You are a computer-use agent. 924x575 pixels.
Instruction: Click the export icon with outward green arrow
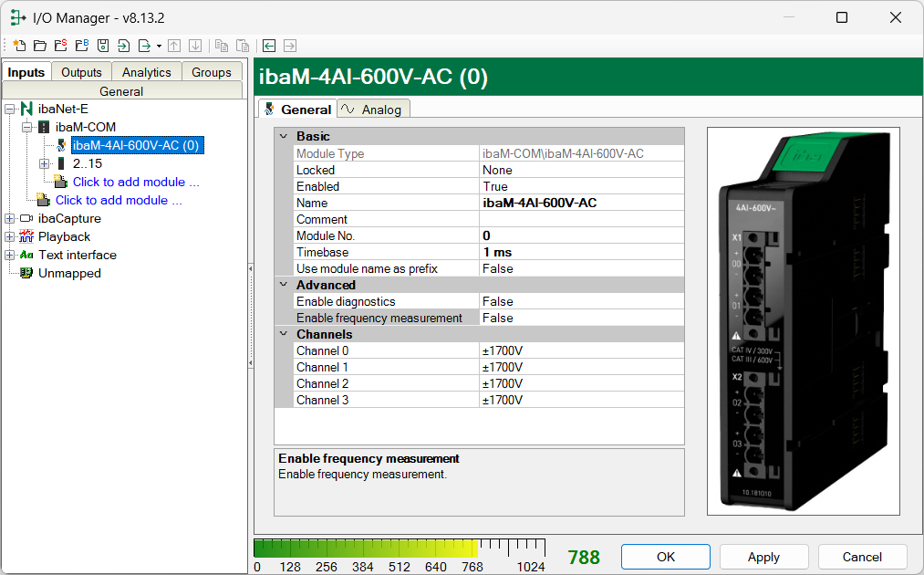[x=144, y=46]
